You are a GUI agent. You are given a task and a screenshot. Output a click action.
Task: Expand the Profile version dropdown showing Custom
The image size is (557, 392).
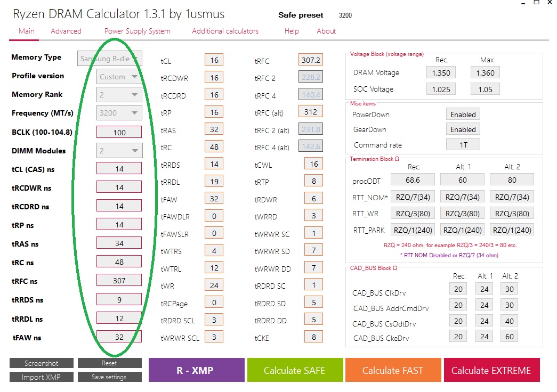coord(118,76)
